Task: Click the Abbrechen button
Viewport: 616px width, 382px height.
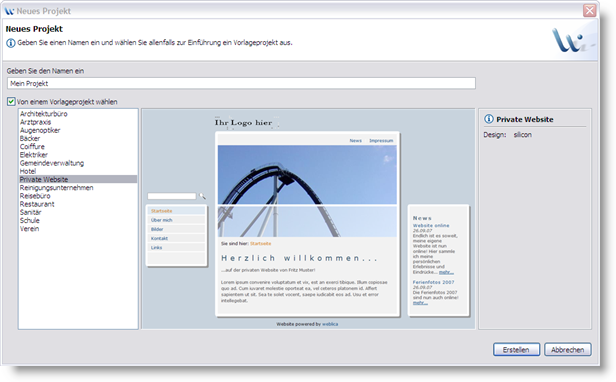Action: pyautogui.click(x=567, y=349)
